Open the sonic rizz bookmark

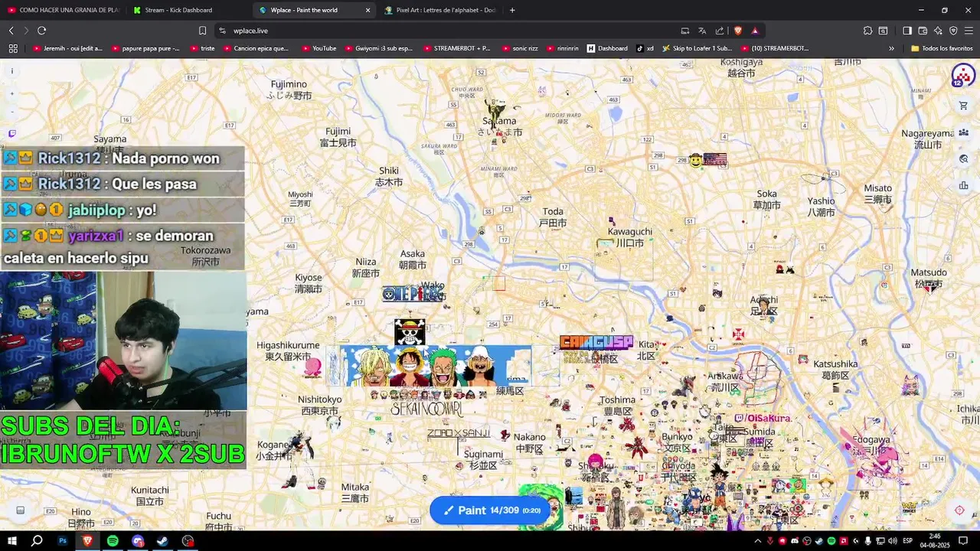[520, 48]
